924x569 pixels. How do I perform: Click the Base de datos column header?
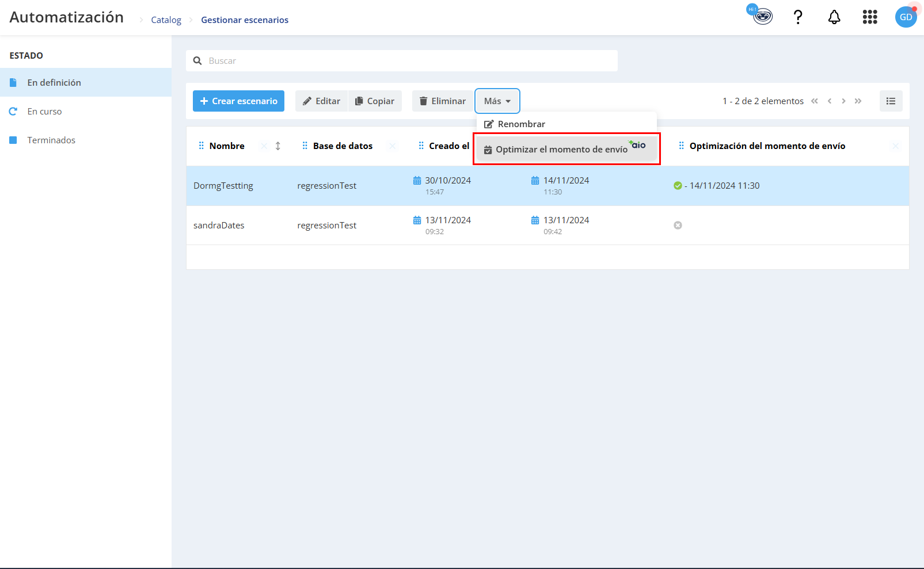pos(343,146)
